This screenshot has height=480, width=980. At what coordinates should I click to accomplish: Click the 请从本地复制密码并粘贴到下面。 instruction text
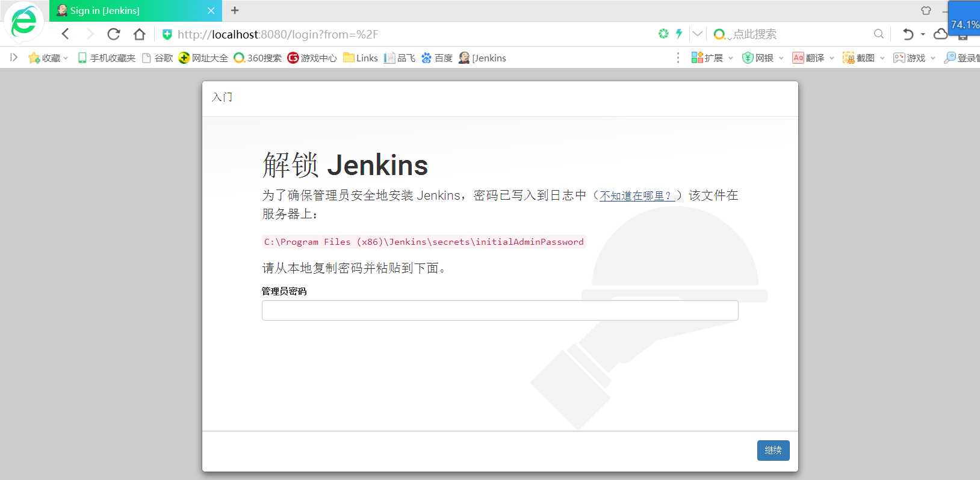[356, 268]
